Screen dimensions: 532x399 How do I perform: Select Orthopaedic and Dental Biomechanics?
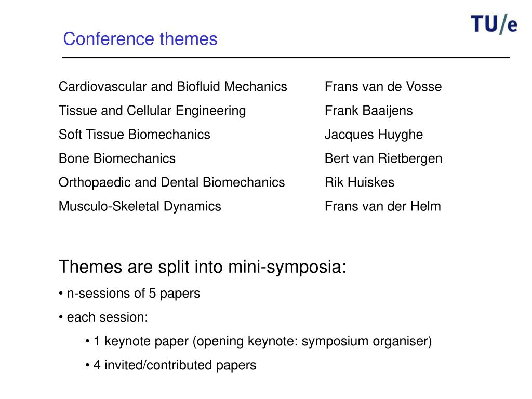171,182
